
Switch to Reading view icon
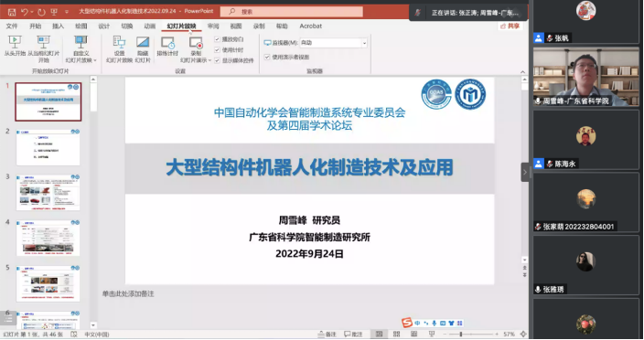[x=414, y=335]
